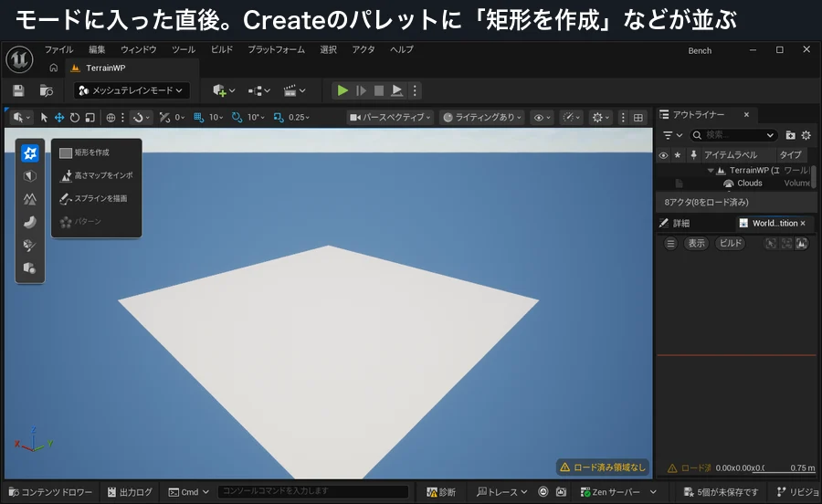Click the 表示 button in World Partition
This screenshot has width=822, height=504.
(696, 243)
